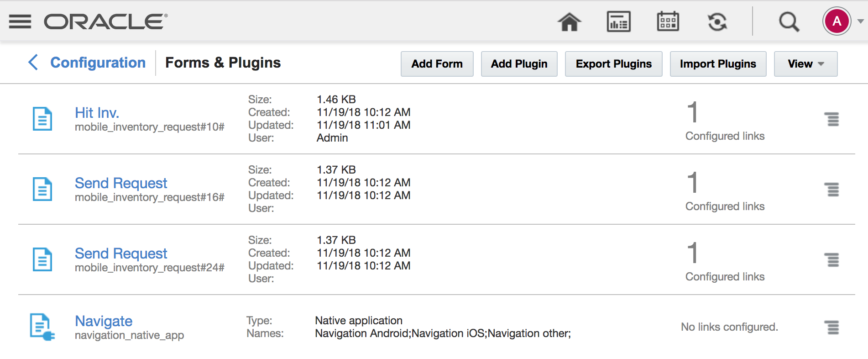Click the Add Form button

point(437,64)
